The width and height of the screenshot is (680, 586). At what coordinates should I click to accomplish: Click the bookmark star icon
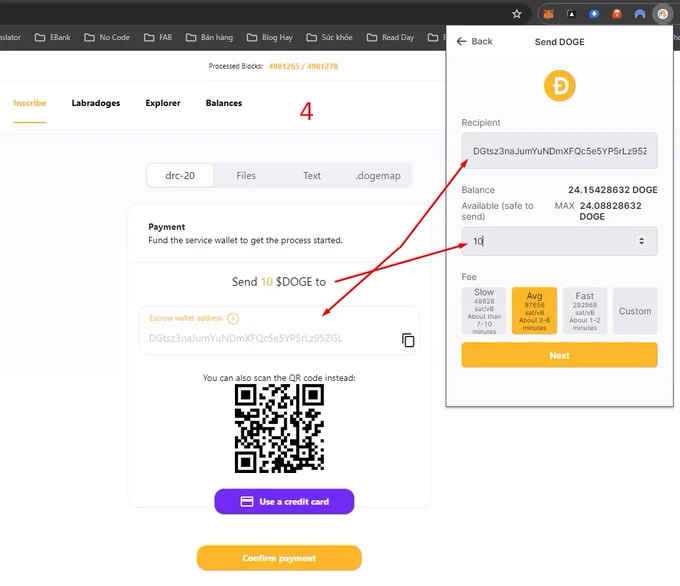517,14
